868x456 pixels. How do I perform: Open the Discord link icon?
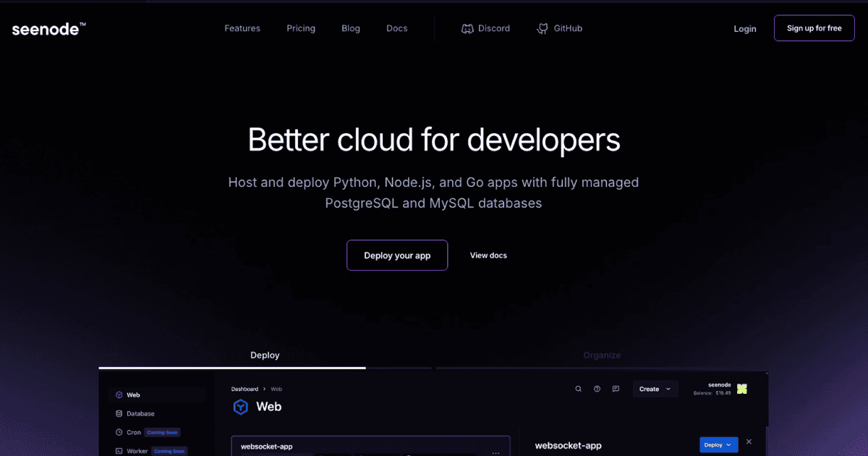pyautogui.click(x=467, y=29)
